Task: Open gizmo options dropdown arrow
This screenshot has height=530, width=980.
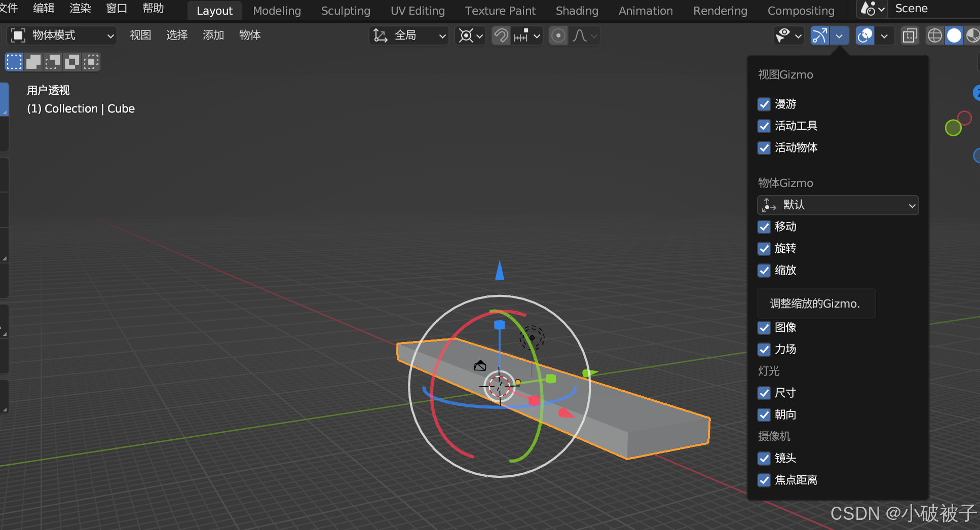Action: (x=839, y=35)
